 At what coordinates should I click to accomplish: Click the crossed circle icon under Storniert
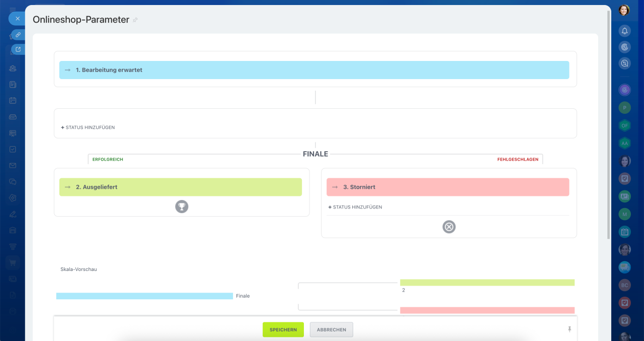pos(449,227)
